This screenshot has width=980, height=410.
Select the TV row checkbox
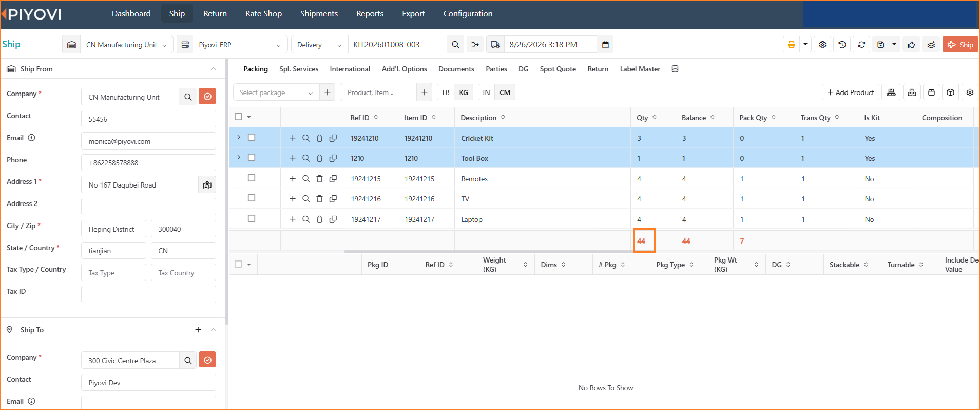tap(252, 198)
